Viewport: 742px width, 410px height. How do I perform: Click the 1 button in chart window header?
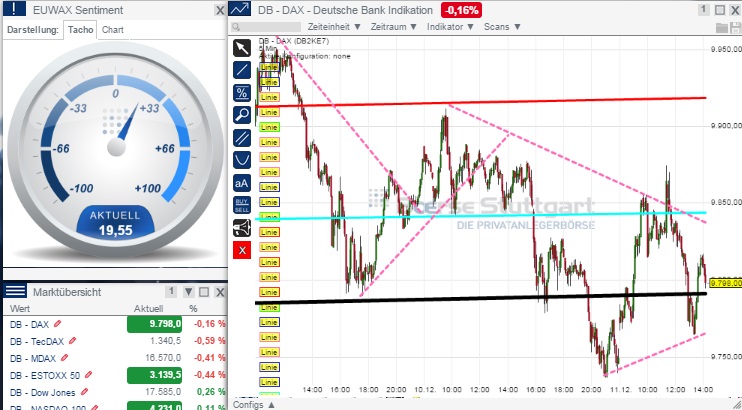[x=704, y=9]
